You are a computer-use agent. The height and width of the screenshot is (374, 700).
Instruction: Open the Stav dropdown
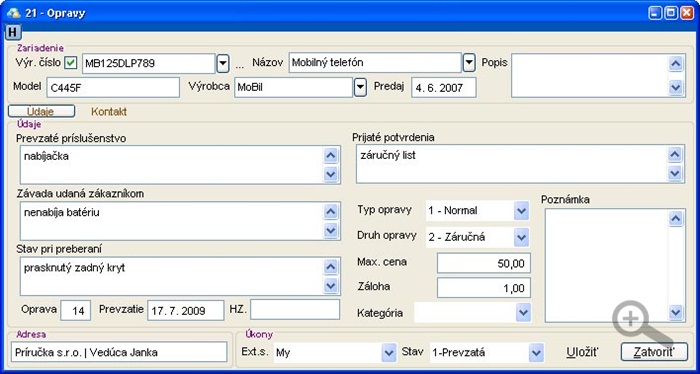[x=536, y=353]
